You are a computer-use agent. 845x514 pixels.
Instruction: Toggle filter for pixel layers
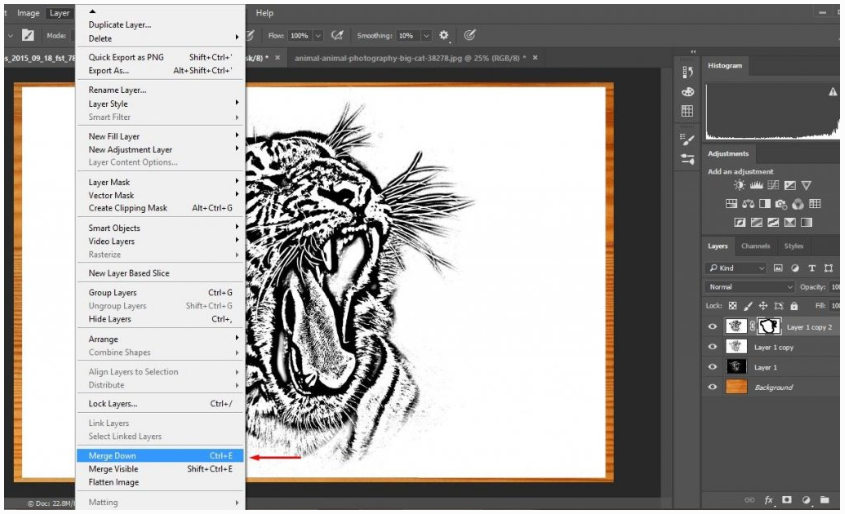click(x=778, y=268)
